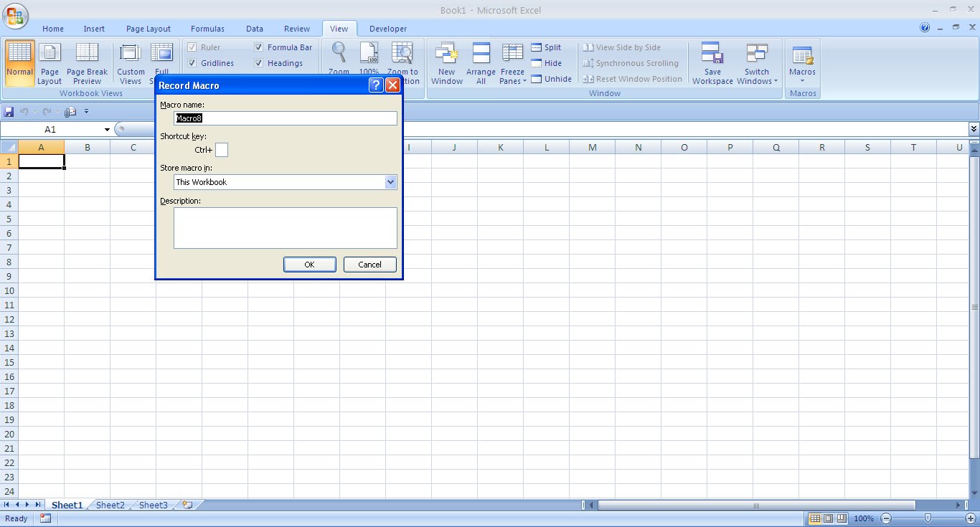980x527 pixels.
Task: Click the Page Layout status bar view icon
Action: point(829,518)
